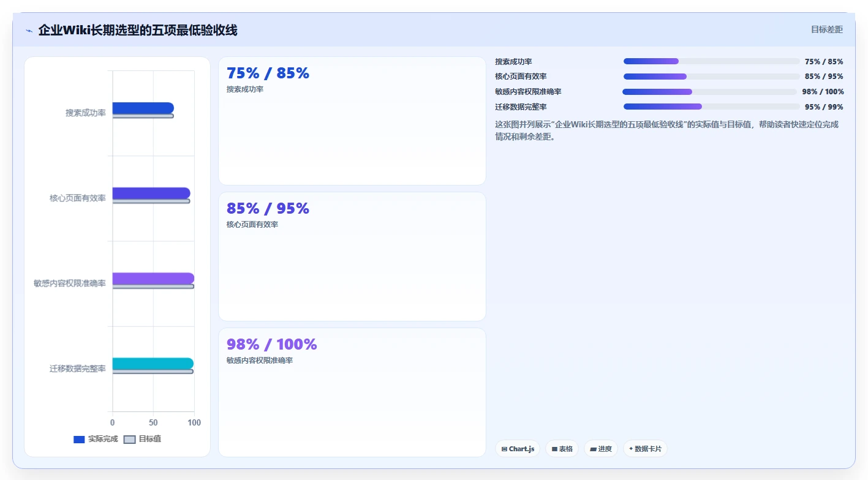Toggle the 目标值 legend item
This screenshot has width=868, height=480.
point(143,439)
